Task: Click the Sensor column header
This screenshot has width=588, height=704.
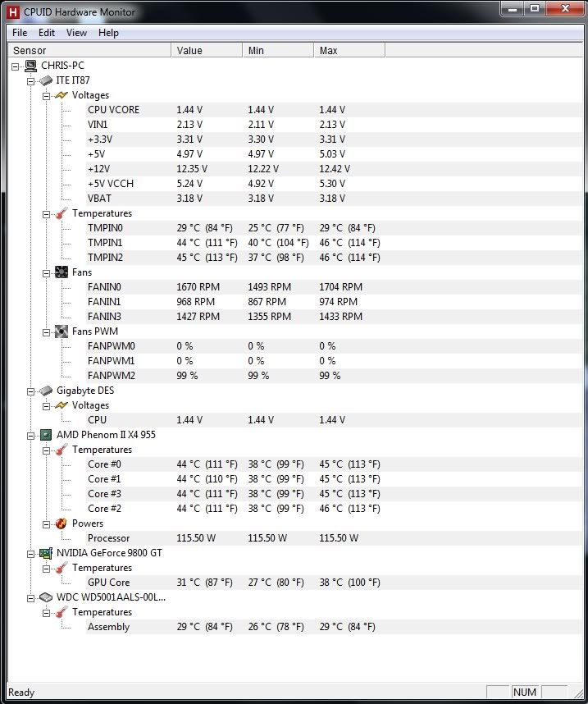Action: tap(30, 50)
